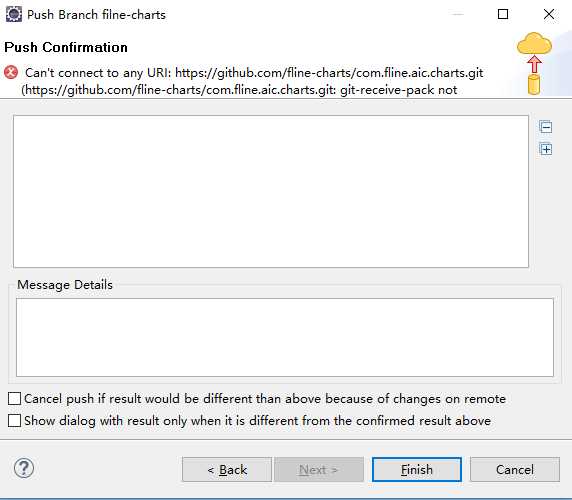Click the Push Branch filne-charts title text
Screen dimensions: 572x500
pos(96,15)
